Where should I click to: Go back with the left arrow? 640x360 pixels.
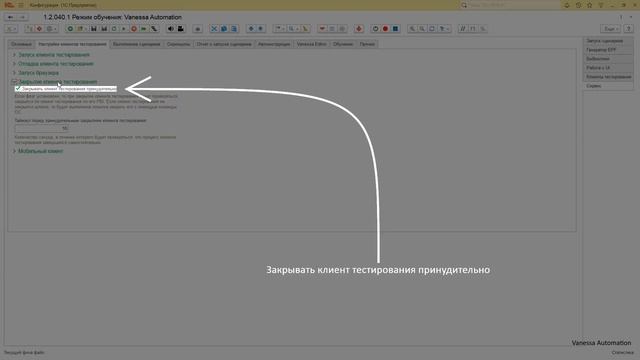tap(11, 17)
